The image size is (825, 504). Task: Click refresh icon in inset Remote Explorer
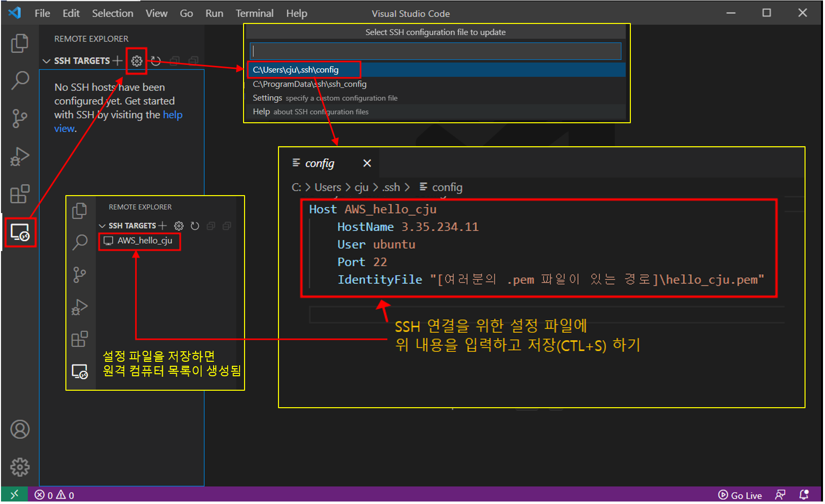195,226
